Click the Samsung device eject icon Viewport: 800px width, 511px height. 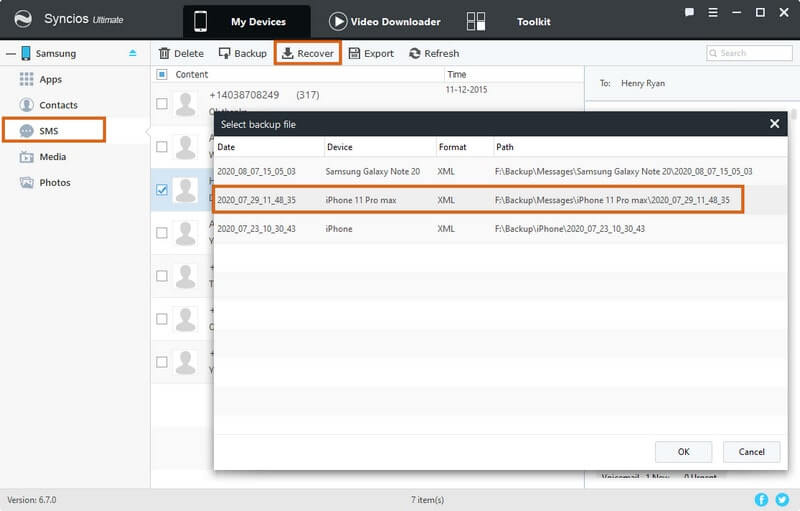point(133,53)
